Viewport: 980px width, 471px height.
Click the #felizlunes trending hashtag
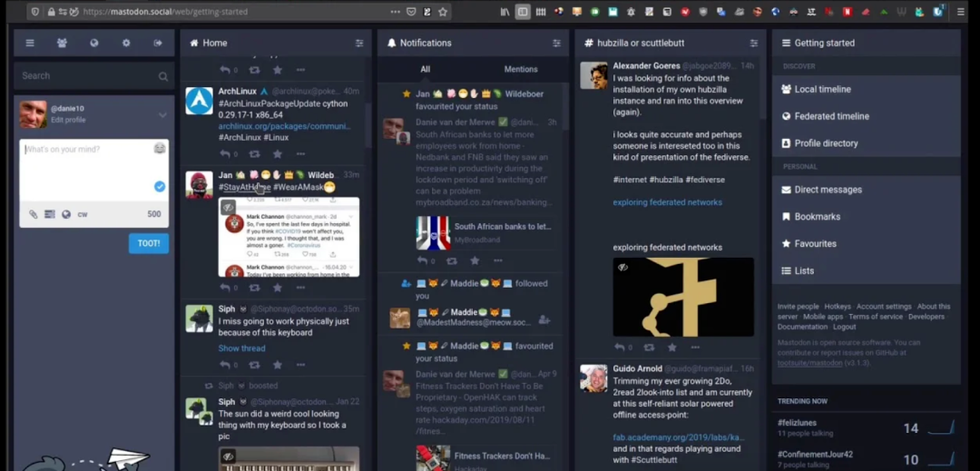click(797, 423)
